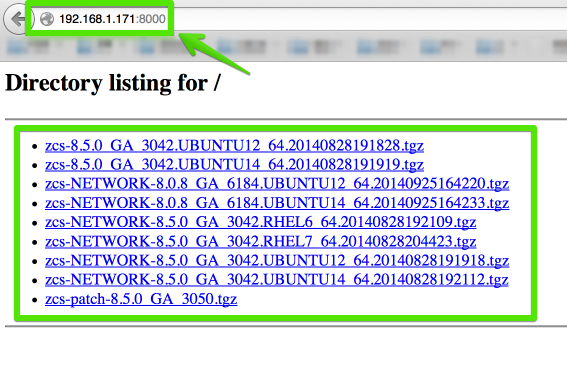The image size is (567, 369).
Task: Open zcs-8.5.0_GA_3042.UBUNTU12_64 tgz link
Action: pos(234,145)
